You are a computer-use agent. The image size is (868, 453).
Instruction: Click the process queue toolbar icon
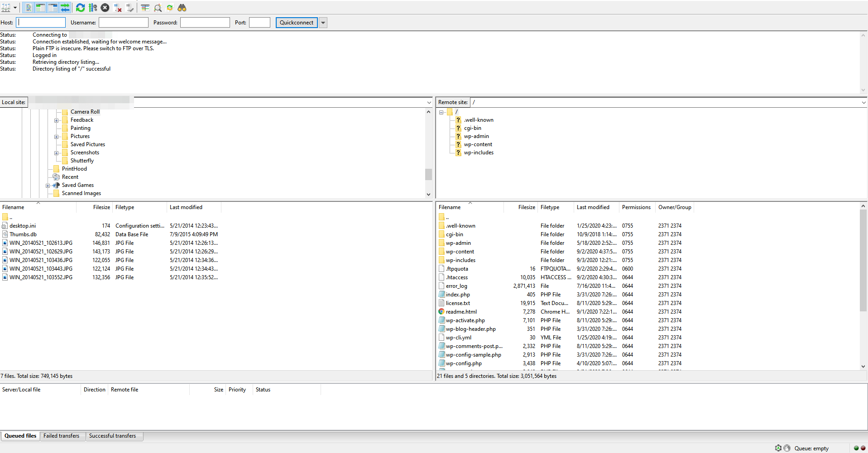pyautogui.click(x=93, y=8)
